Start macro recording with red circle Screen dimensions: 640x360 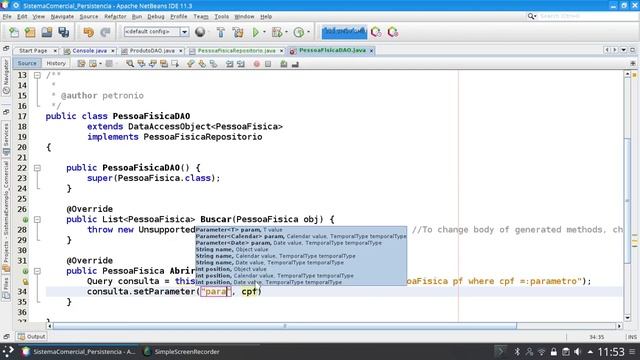[257, 64]
